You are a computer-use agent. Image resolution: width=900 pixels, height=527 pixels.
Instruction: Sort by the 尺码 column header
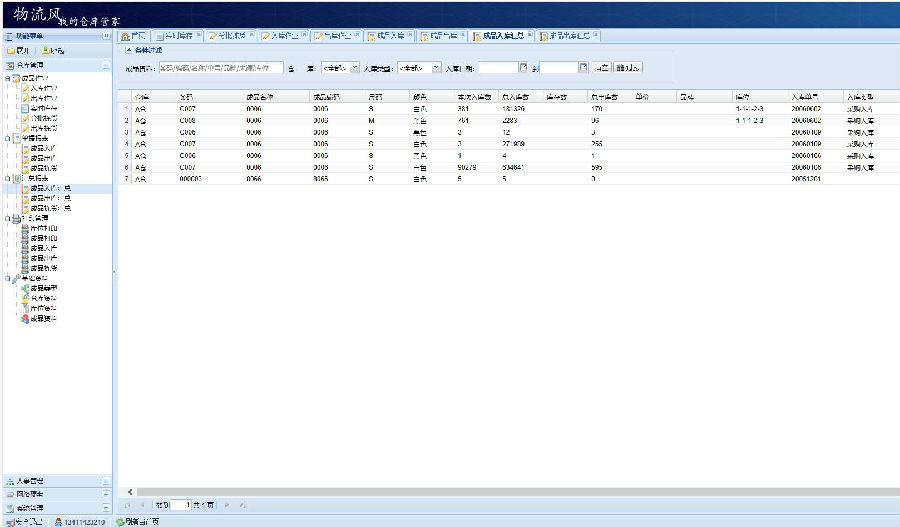tap(387, 97)
